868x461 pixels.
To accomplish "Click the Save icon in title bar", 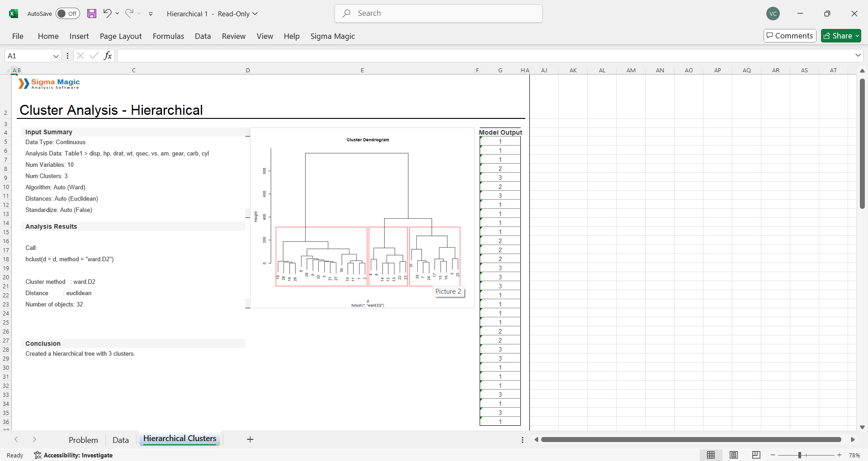I will point(92,14).
